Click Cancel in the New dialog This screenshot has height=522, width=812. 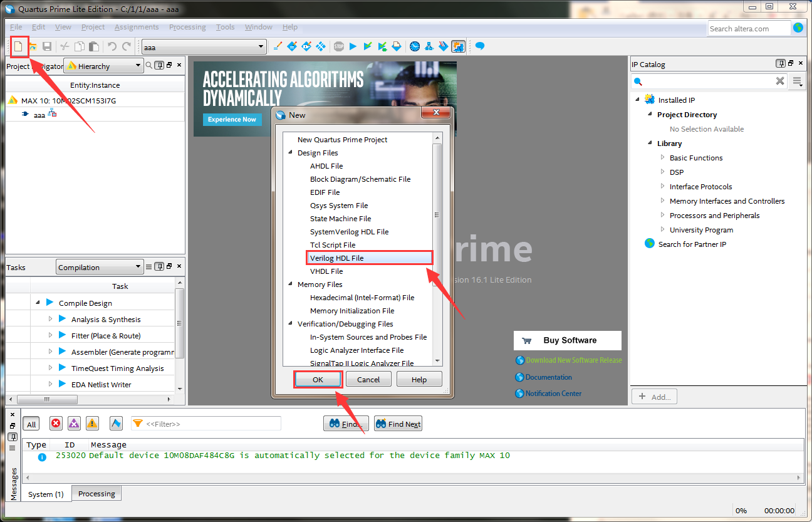(368, 379)
